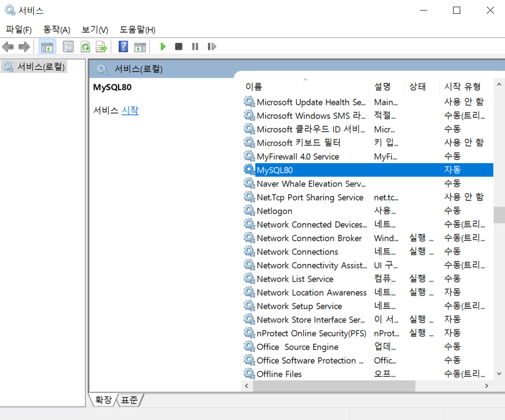The width and height of the screenshot is (505, 420).
Task: Click the Forward arrow toolbar icon
Action: (x=24, y=47)
